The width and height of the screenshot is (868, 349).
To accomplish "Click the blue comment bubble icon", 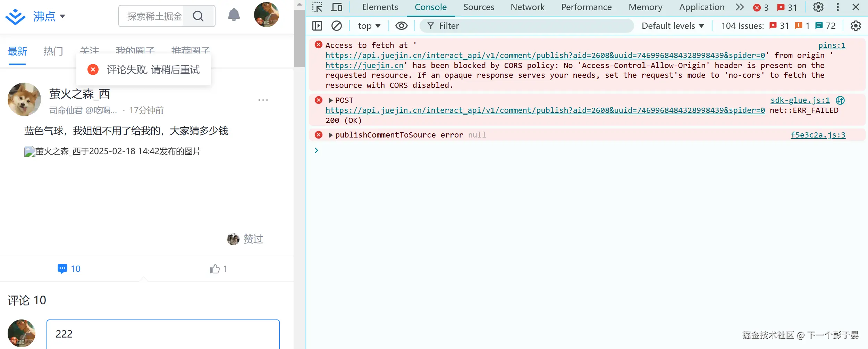I will [62, 269].
